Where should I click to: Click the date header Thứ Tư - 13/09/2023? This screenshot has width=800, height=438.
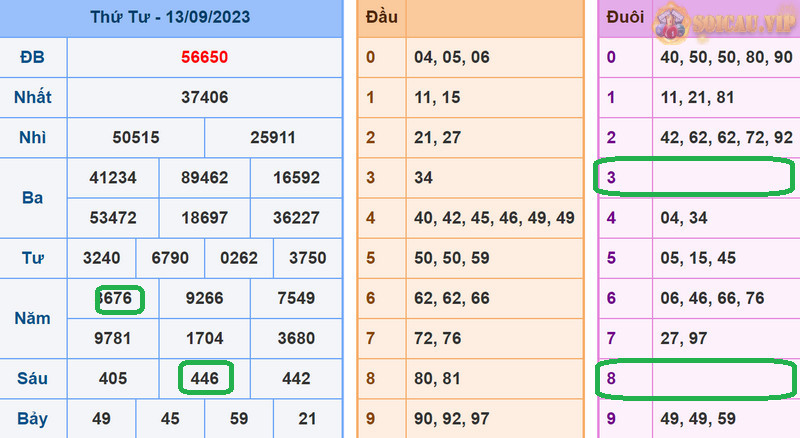170,18
